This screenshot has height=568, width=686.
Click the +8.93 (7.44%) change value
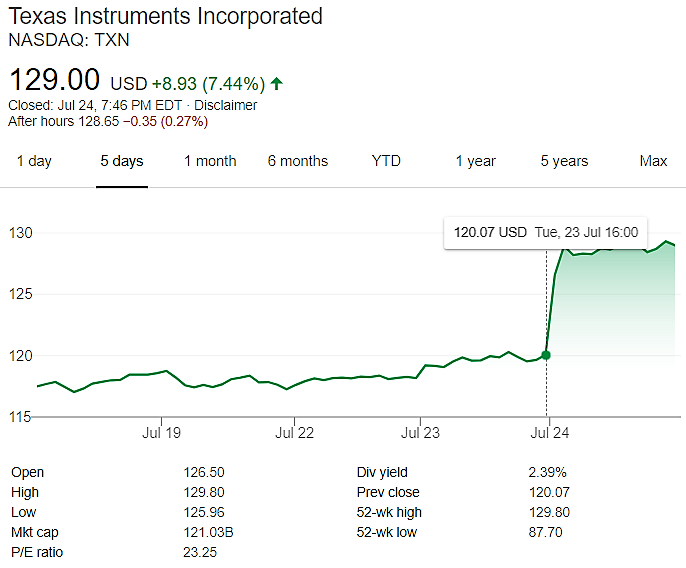pyautogui.click(x=208, y=84)
